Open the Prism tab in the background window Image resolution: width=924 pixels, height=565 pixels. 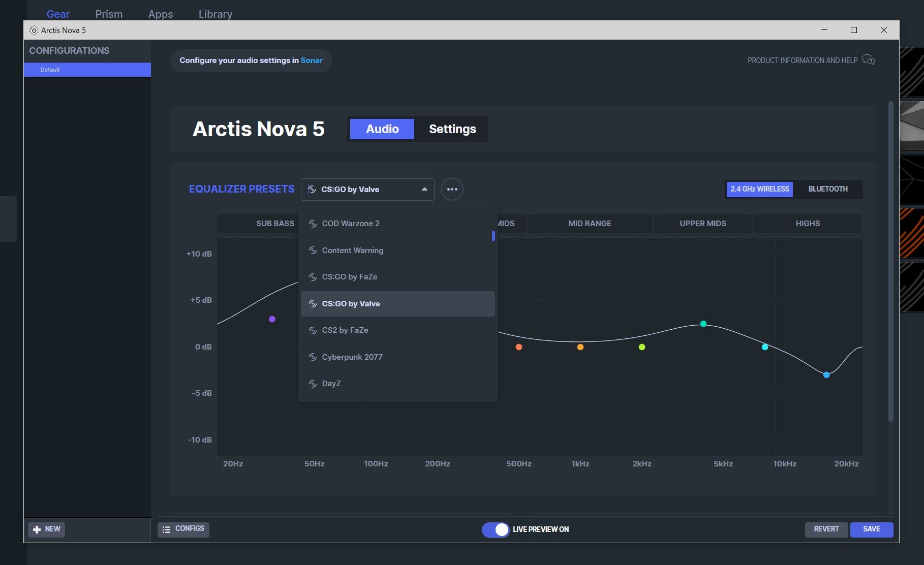109,14
